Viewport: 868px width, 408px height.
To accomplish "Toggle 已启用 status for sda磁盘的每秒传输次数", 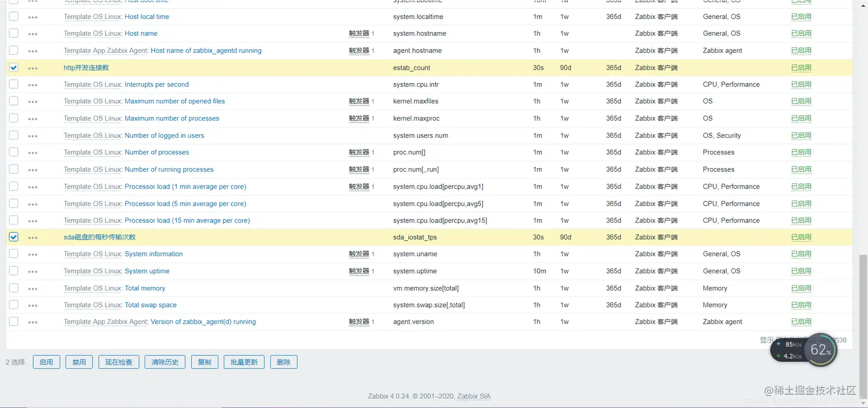I will tap(801, 237).
